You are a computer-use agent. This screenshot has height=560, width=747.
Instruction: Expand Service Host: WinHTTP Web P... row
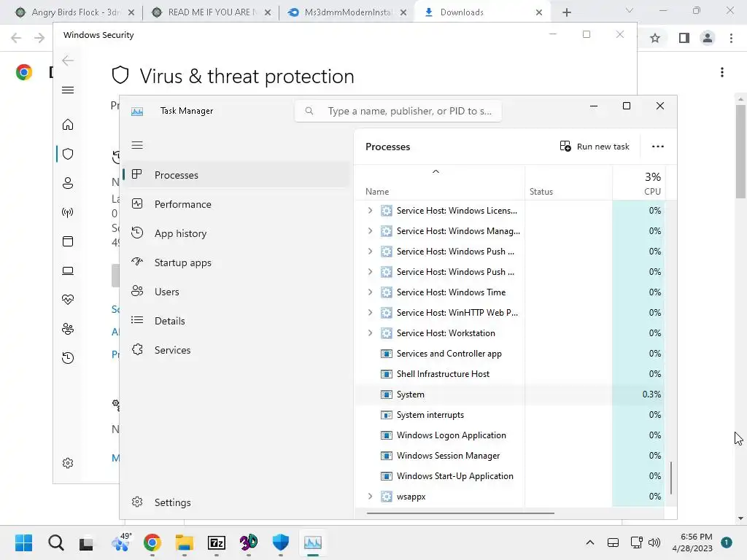(370, 312)
